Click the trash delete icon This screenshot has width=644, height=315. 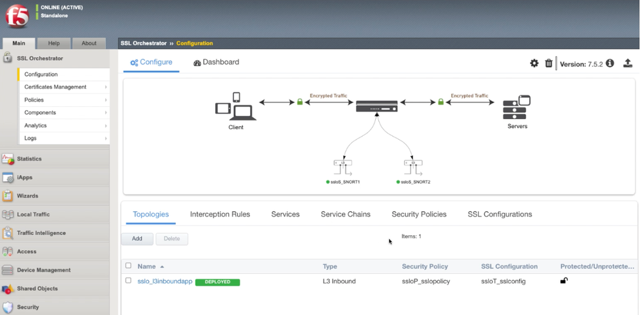549,63
